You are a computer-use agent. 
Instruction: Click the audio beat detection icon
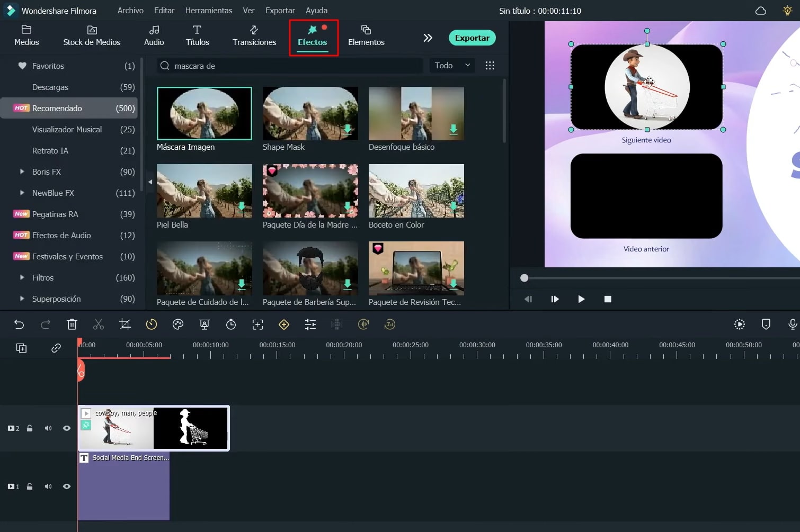363,324
